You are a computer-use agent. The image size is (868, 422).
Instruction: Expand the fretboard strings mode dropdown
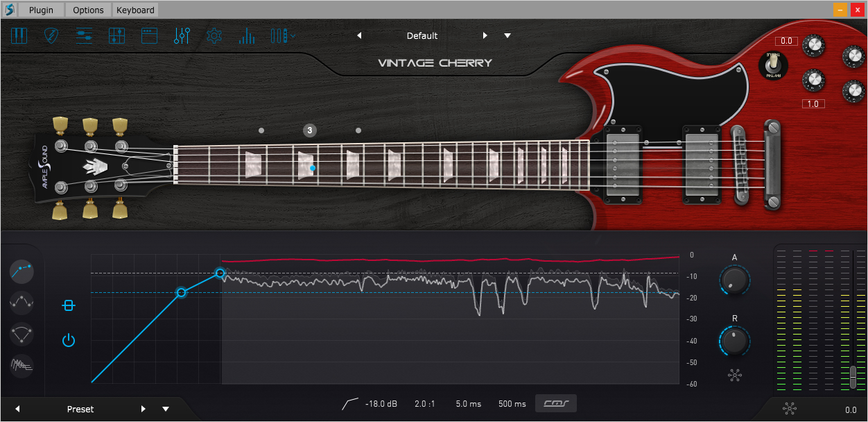(284, 36)
